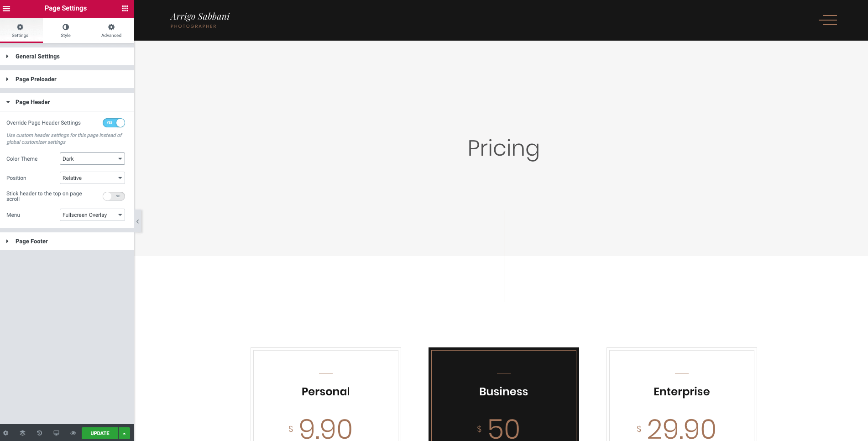
Task: Switch to the Style tab
Action: [x=66, y=31]
